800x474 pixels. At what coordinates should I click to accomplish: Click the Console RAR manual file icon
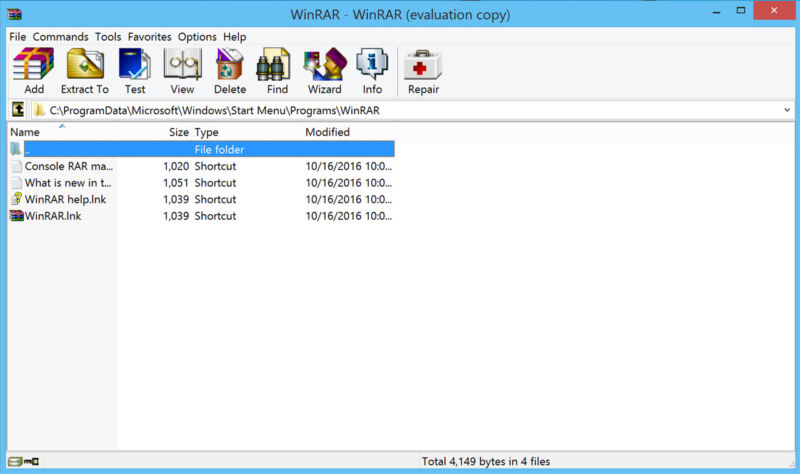pos(17,166)
